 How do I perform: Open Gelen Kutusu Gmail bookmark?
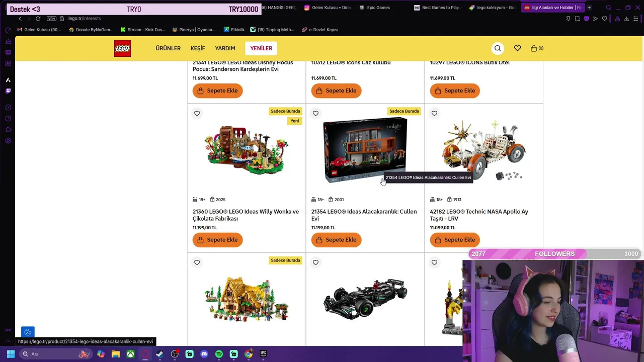39,30
